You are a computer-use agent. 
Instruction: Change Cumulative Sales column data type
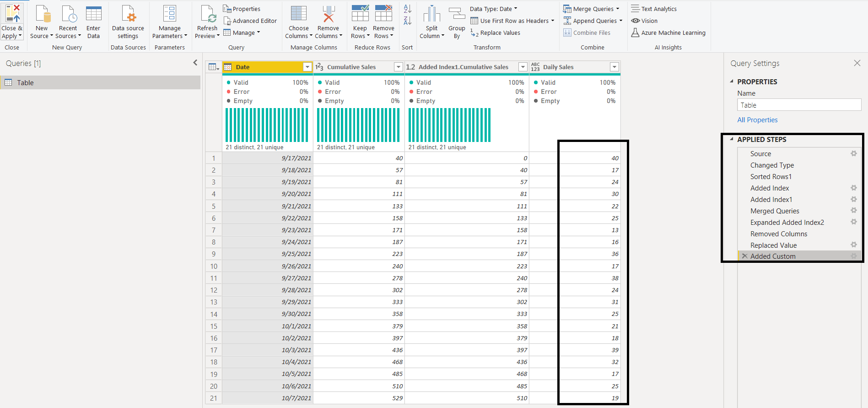tap(319, 67)
